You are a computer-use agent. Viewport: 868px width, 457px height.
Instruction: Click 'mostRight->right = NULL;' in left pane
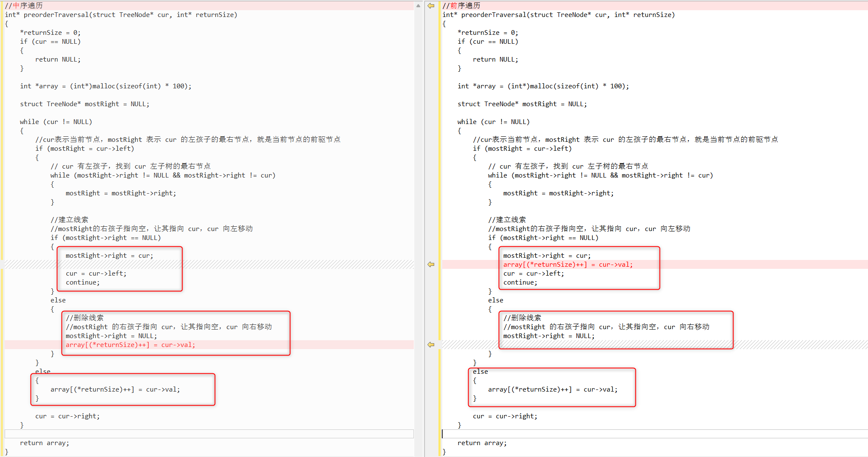pos(111,336)
